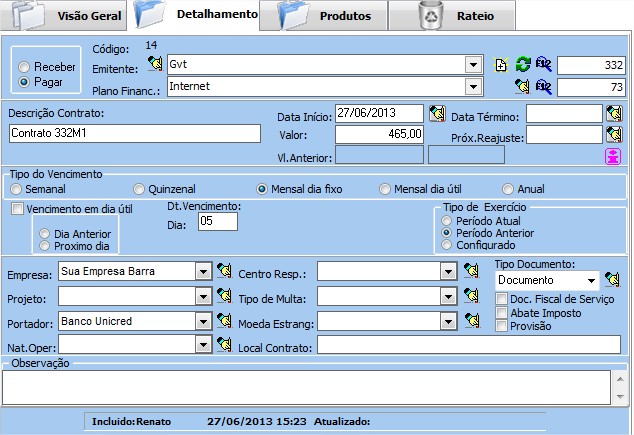
Task: Expand the Plano Financ. dropdown
Action: pyautogui.click(x=473, y=87)
